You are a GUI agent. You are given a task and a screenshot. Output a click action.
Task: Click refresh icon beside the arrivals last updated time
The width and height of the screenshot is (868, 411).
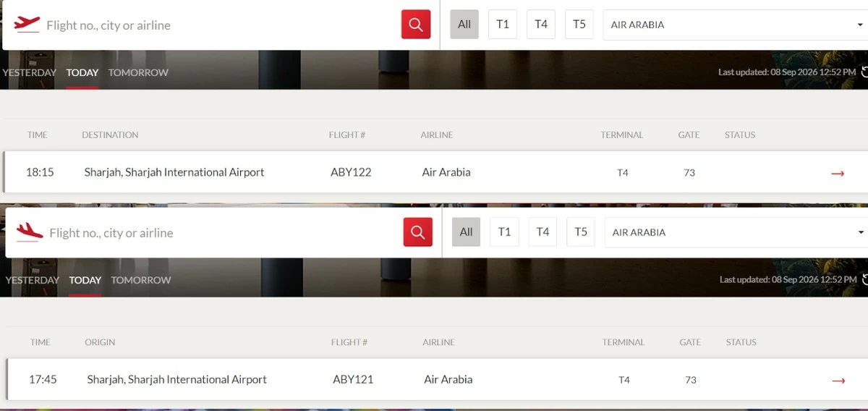click(x=865, y=279)
